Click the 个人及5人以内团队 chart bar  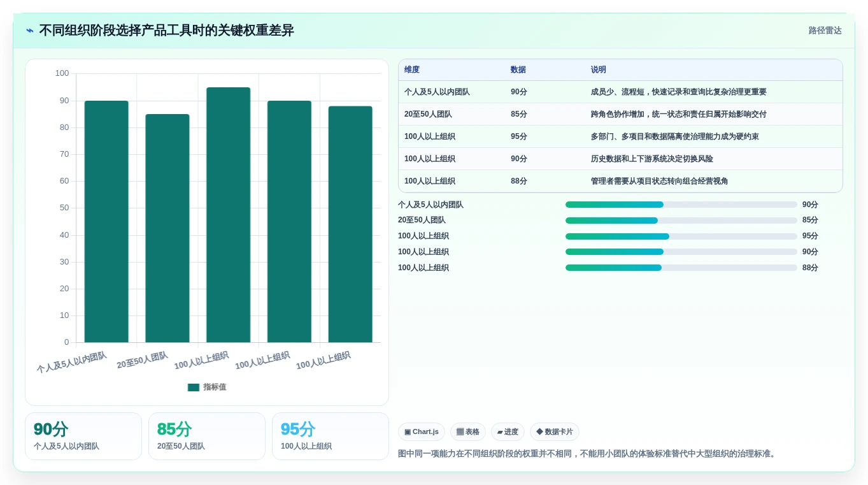(x=106, y=222)
